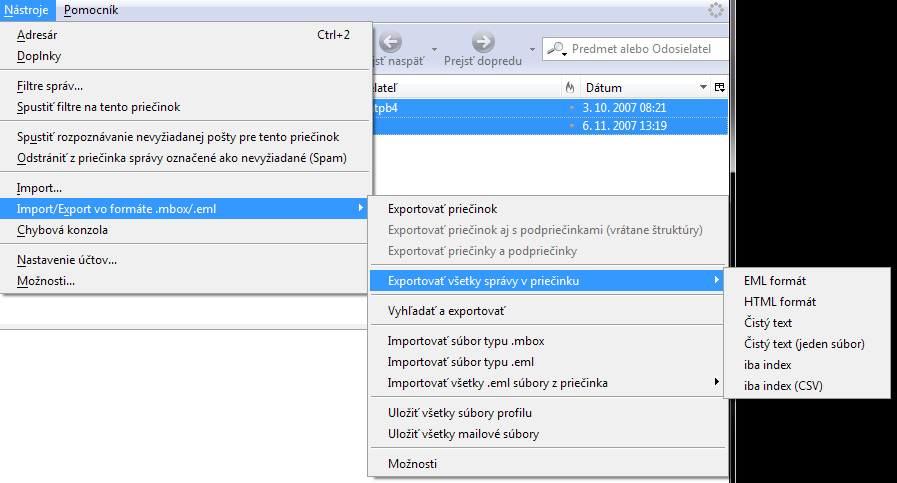Open the Pomocník menu

pyautogui.click(x=91, y=10)
